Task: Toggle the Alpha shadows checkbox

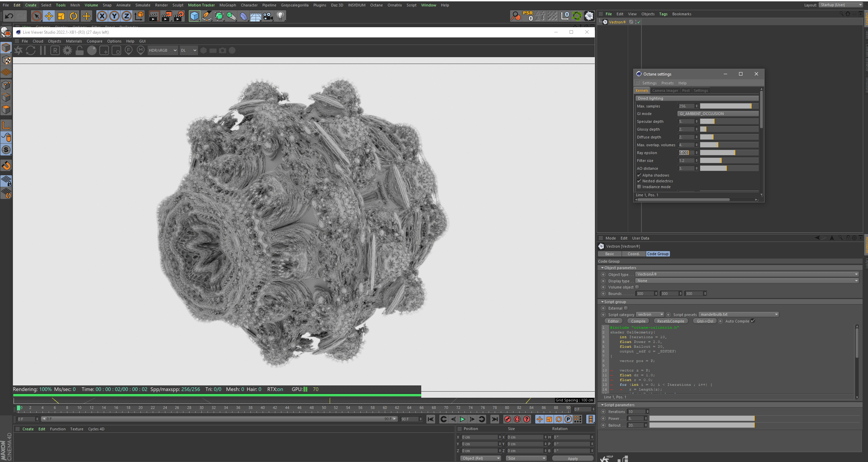Action: (639, 175)
